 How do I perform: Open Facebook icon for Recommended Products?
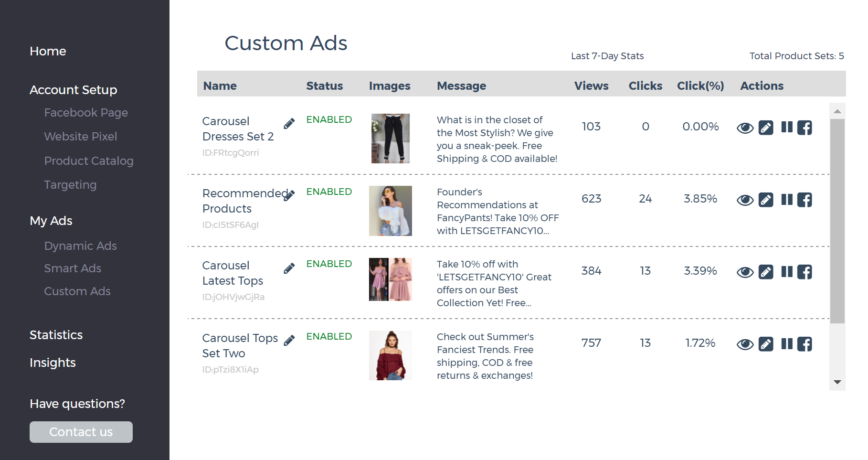[804, 200]
